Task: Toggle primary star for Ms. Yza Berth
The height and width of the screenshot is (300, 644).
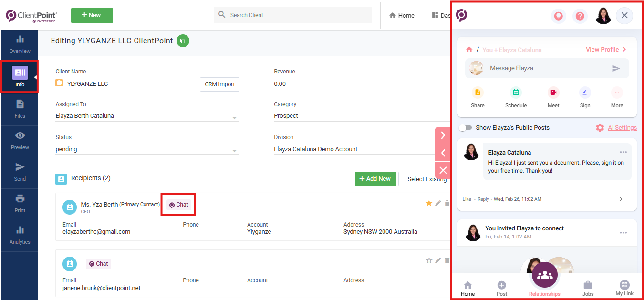Action: (x=429, y=203)
